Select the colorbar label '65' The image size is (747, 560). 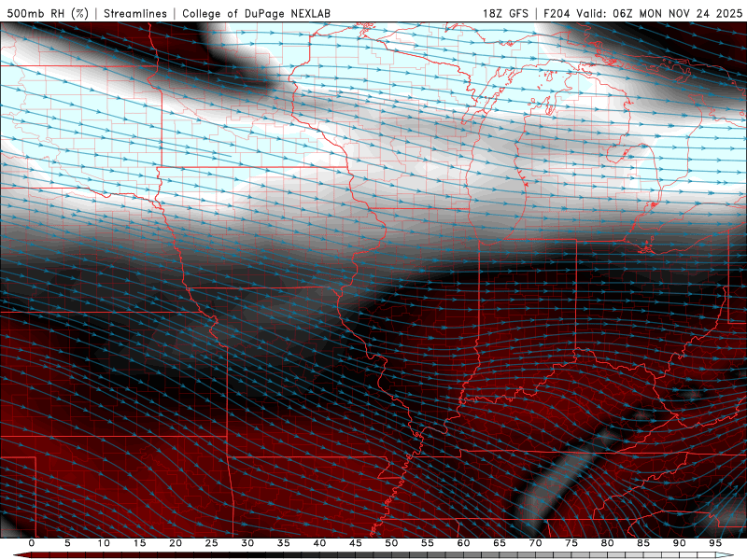pos(500,543)
